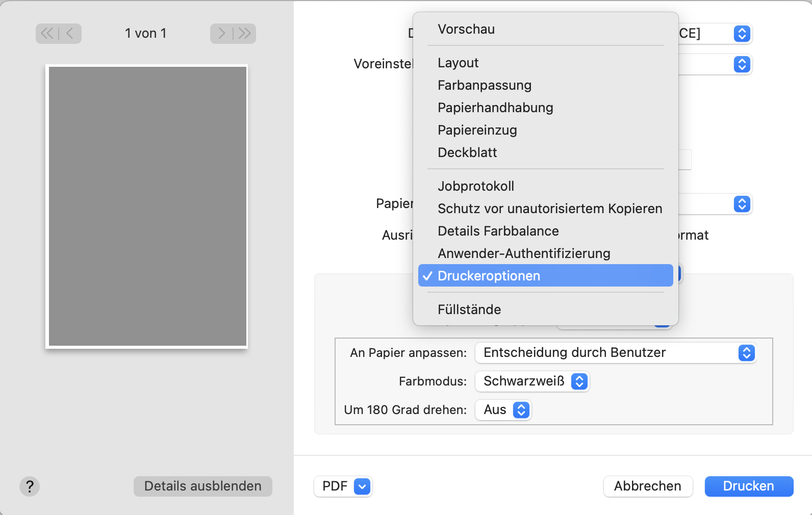Click the help question mark button
This screenshot has width=812, height=515.
coord(30,486)
